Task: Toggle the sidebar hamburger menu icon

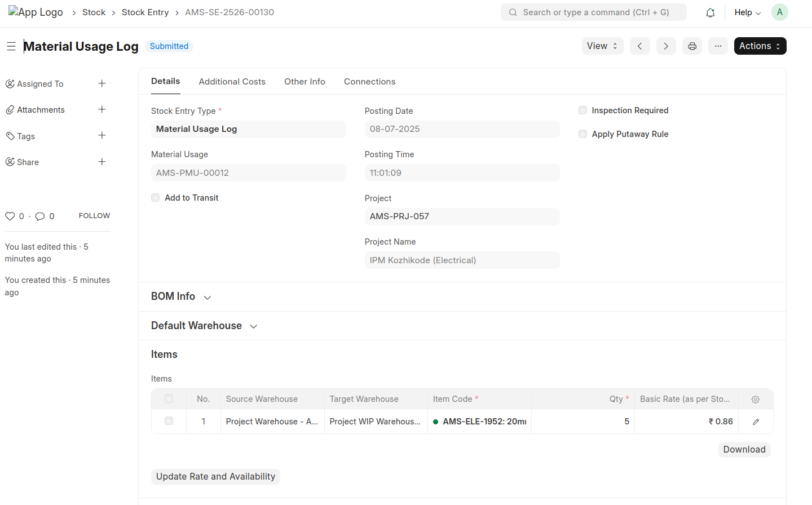Action: point(11,46)
